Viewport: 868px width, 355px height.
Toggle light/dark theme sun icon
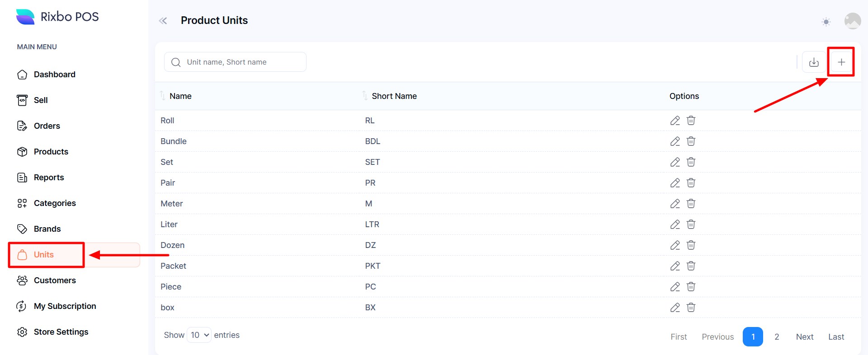click(x=826, y=22)
